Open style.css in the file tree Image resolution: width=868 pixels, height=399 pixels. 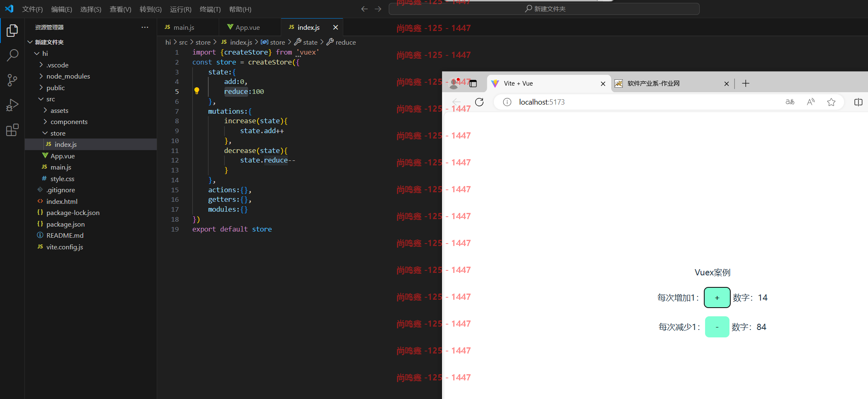point(91,179)
